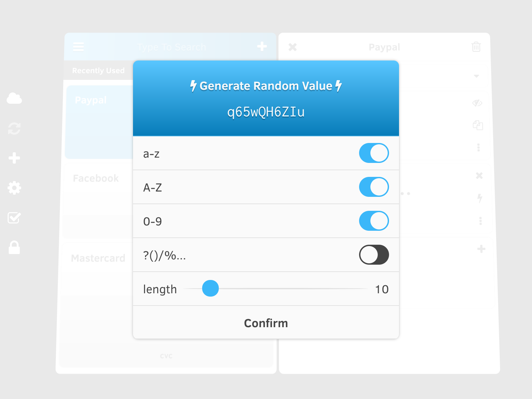
Task: Lock the app with padlock icon
Action: click(x=14, y=248)
